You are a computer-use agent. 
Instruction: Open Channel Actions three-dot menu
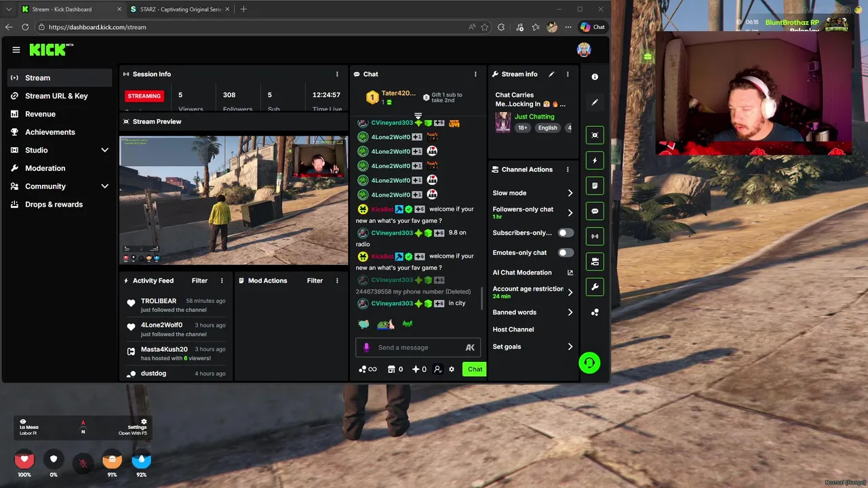(568, 169)
